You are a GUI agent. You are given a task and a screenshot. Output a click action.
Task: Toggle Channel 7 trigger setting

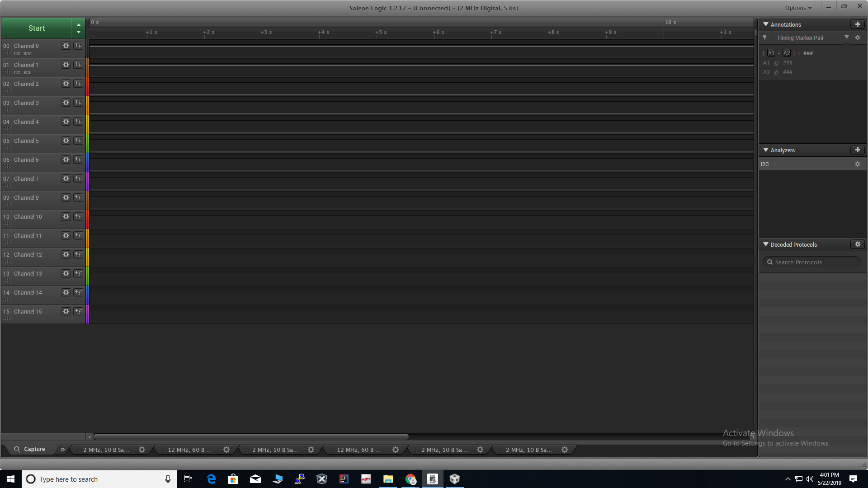click(x=78, y=178)
